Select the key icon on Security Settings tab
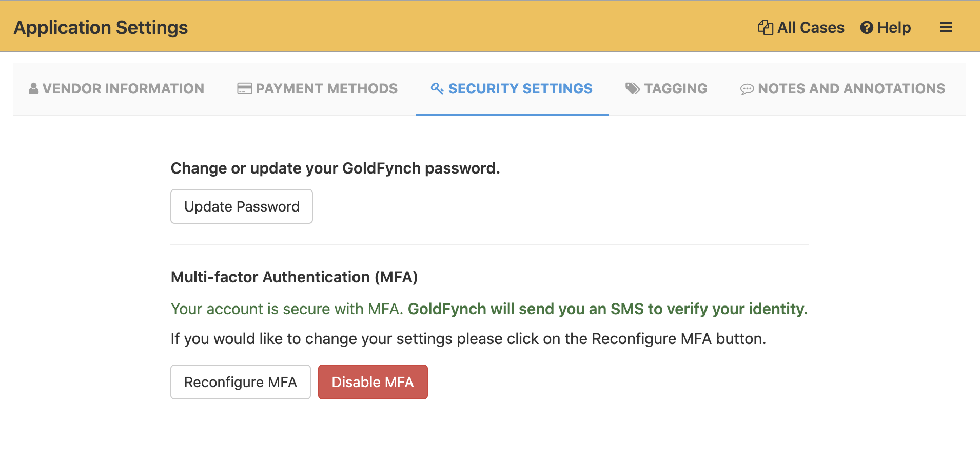Screen dimensions: 980x459 coord(437,88)
